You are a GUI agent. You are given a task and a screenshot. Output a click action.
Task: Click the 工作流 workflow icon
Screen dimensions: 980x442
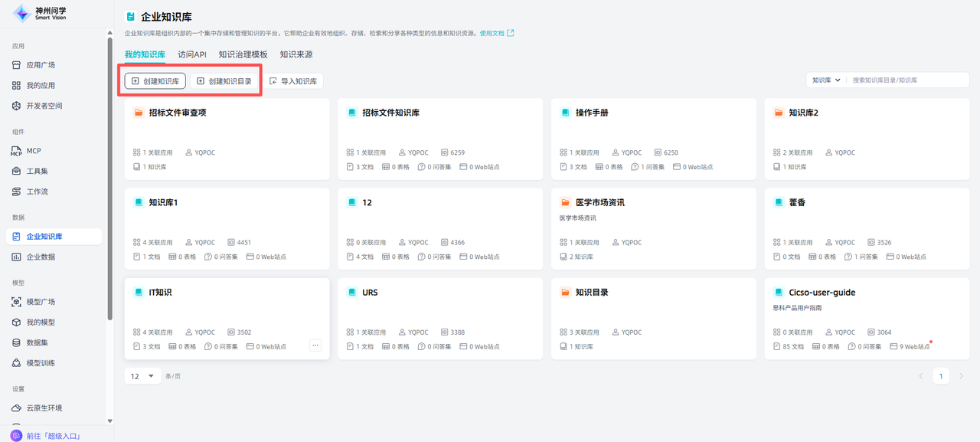click(16, 192)
